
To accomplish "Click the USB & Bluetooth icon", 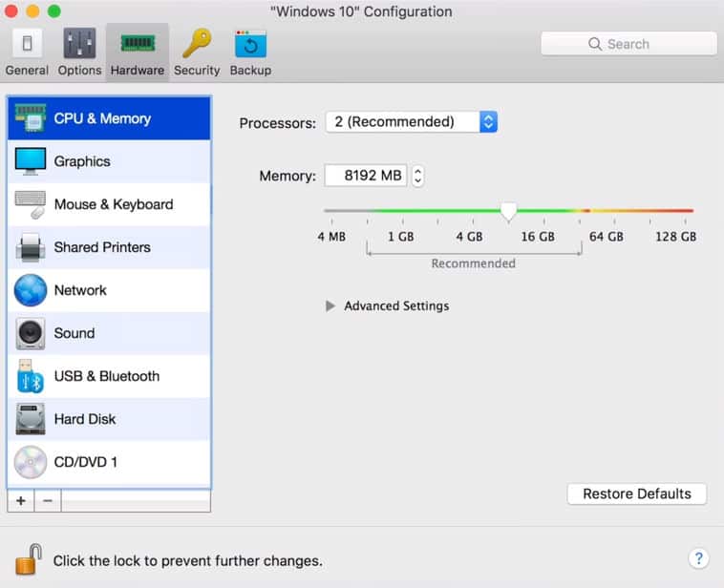I will click(x=30, y=376).
